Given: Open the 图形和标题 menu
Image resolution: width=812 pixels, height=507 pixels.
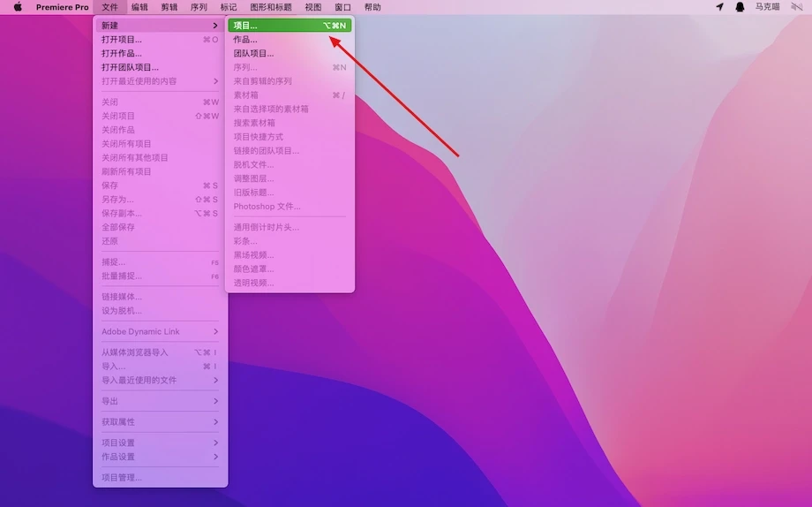Looking at the screenshot, I should 271,7.
